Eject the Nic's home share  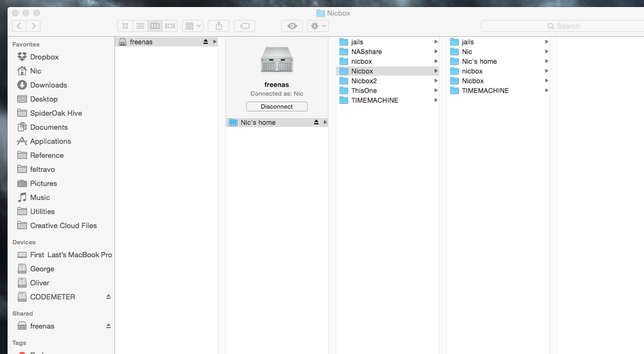point(316,122)
